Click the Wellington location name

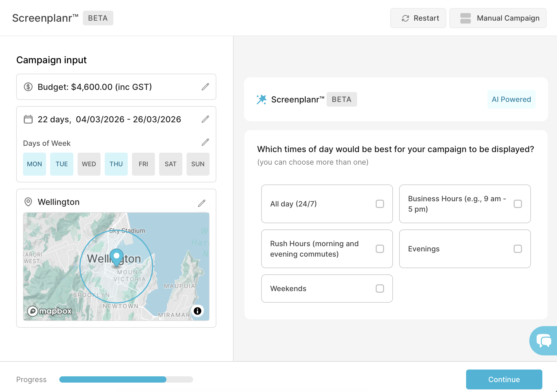point(59,202)
